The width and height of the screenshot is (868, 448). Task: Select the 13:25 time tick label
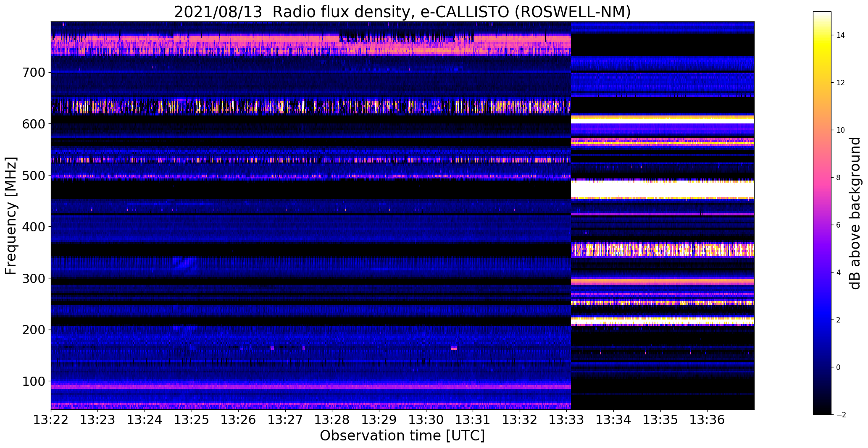(192, 419)
